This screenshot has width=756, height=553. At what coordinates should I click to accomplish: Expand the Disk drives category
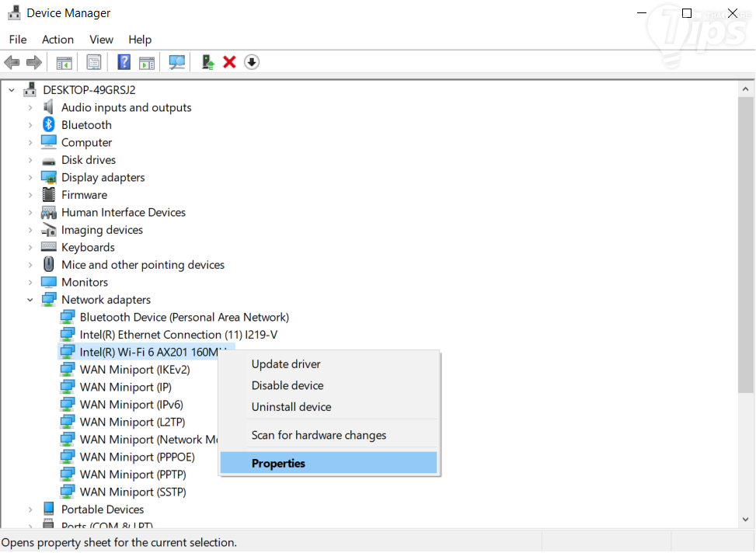tap(30, 160)
